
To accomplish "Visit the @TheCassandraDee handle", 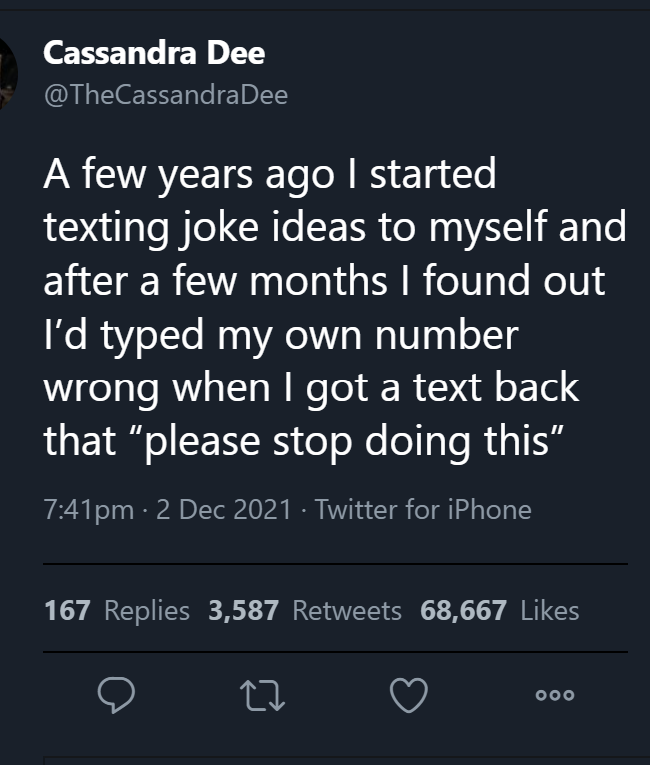I will [165, 96].
